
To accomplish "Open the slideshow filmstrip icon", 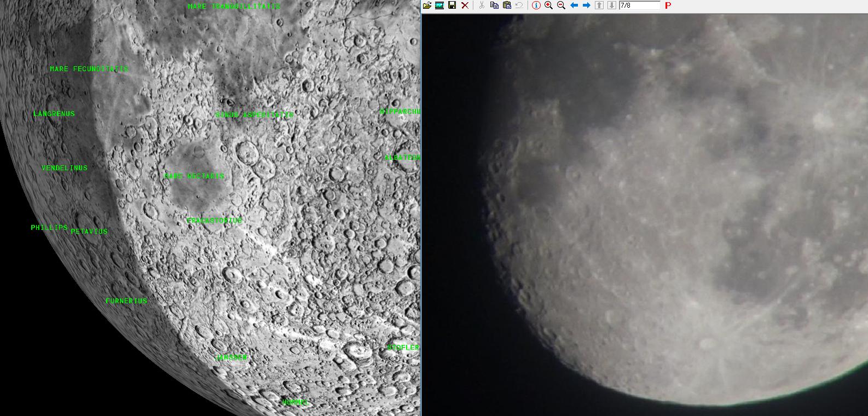I will tap(439, 5).
